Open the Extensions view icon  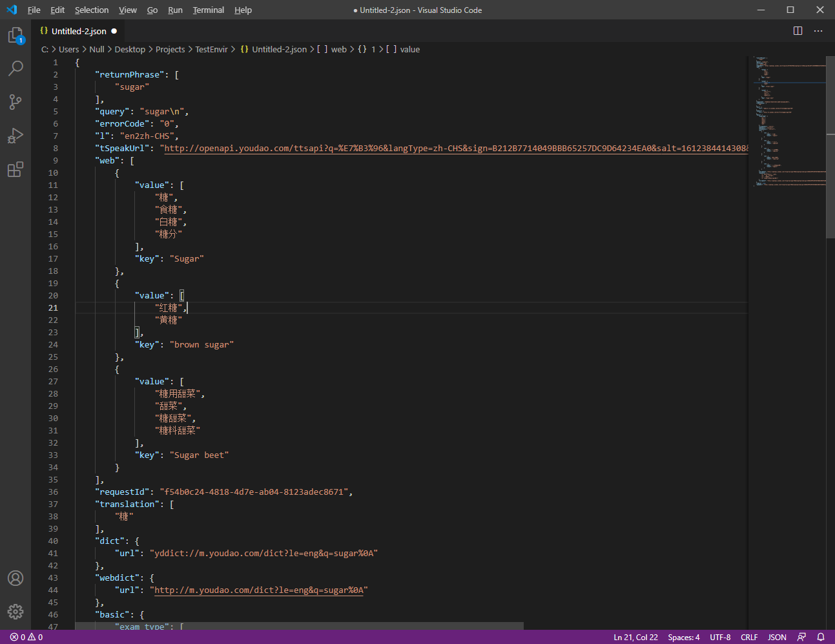[15, 169]
